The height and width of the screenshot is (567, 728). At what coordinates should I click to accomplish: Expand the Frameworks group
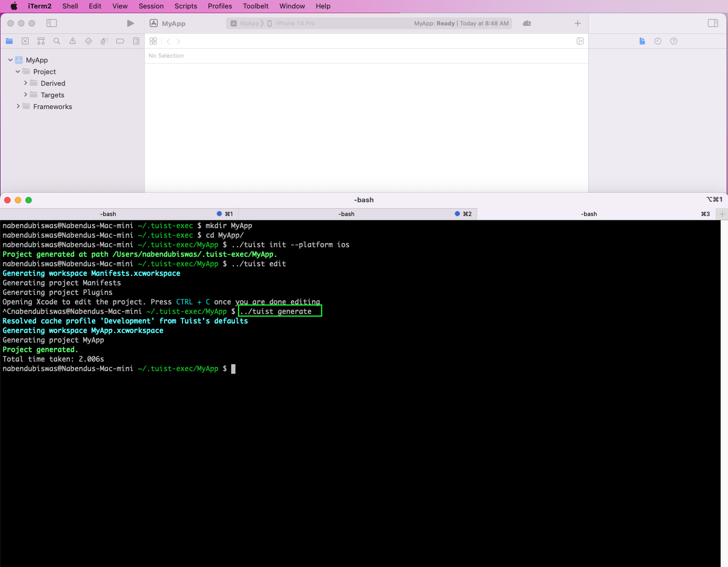click(x=18, y=106)
